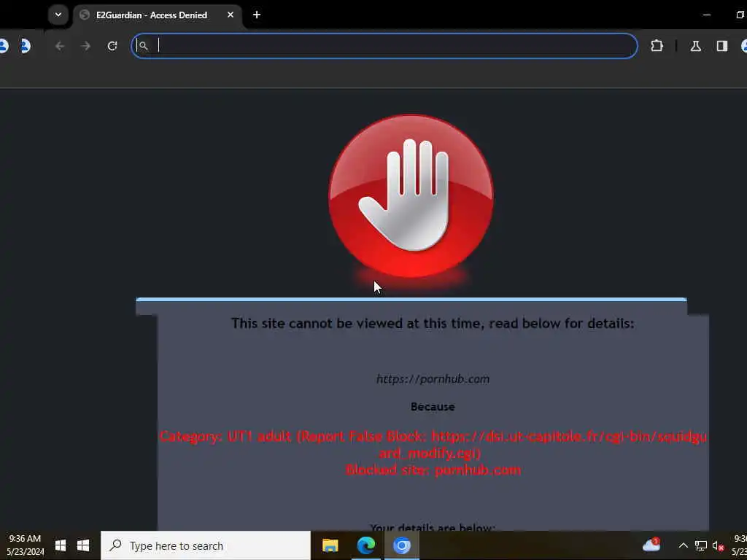Click the 'Because' label
Screen dimensions: 747x560
[433, 407]
